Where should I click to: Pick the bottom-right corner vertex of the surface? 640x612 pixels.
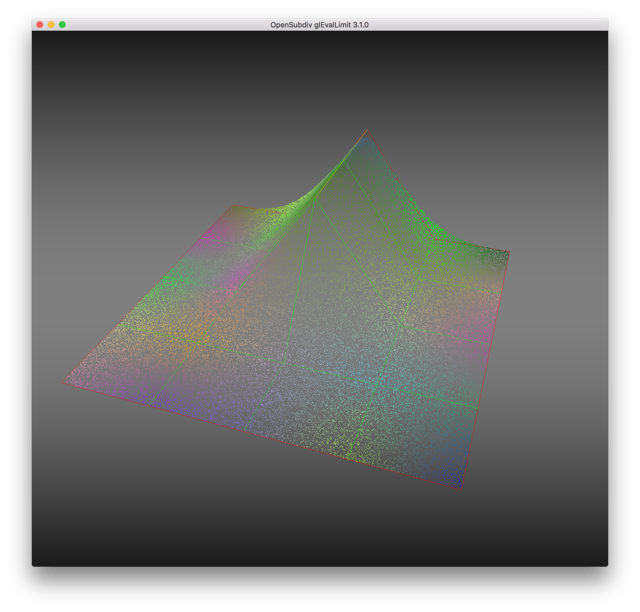[459, 488]
